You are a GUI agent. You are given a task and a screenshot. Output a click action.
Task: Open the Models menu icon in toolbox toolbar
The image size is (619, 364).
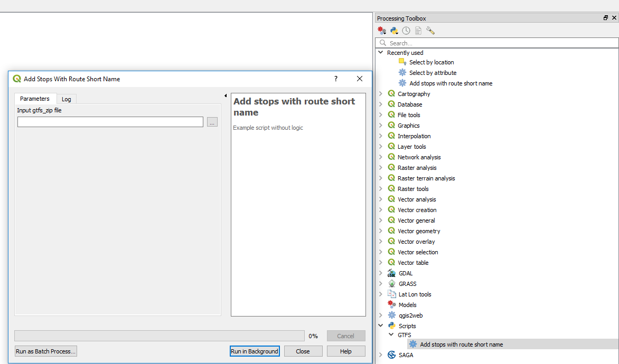382,31
